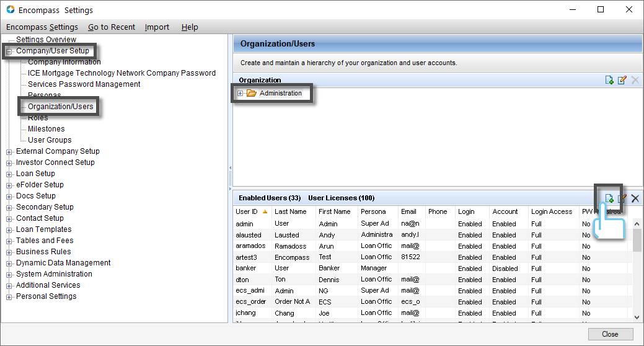Sort by Email column header
Image resolution: width=644 pixels, height=346 pixels.
(412, 211)
